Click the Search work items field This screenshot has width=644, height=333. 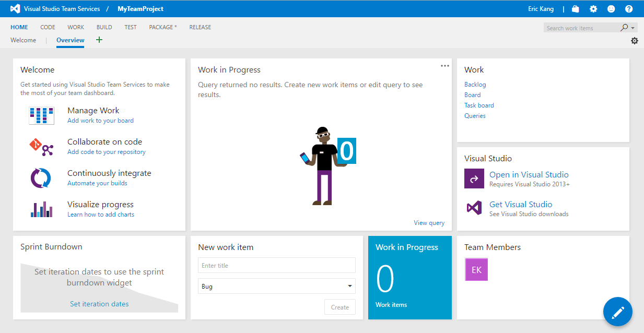(x=581, y=28)
